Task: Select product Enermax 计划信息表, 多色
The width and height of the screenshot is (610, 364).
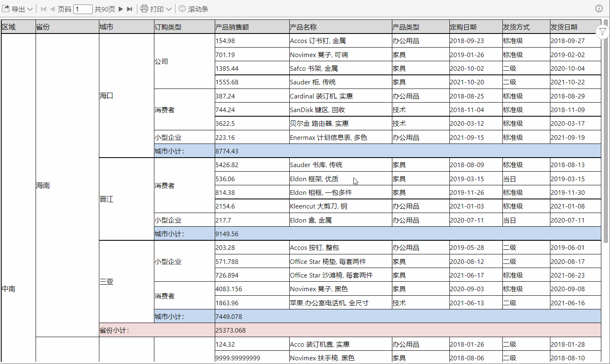Action: (341, 137)
